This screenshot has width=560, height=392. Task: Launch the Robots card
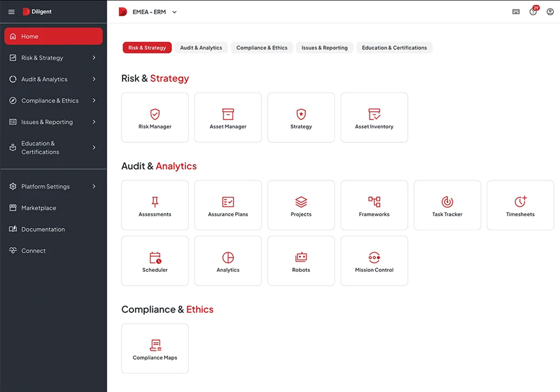coord(301,261)
